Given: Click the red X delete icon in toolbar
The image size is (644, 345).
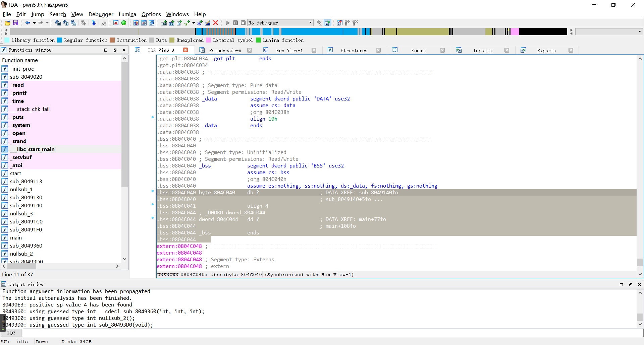Looking at the screenshot, I should [216, 23].
